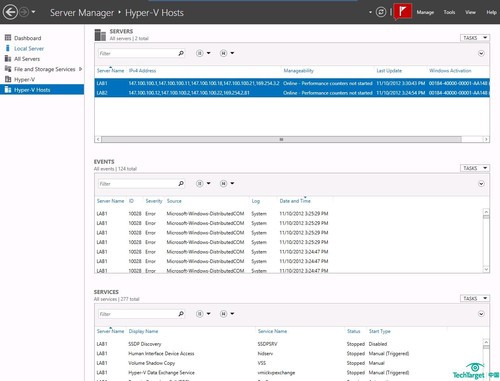This screenshot has width=500, height=381.
Task: Open navigation history dropdown next to arrows
Action: [x=33, y=12]
